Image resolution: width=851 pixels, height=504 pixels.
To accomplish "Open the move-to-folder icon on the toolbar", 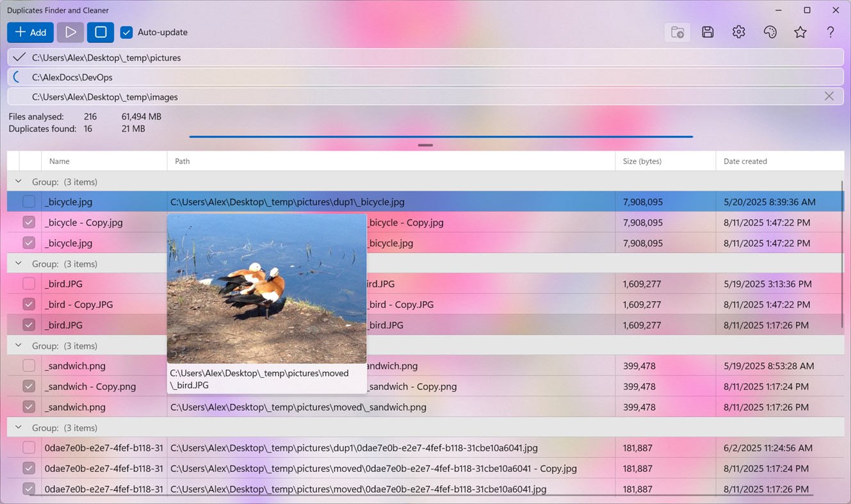I will [x=677, y=32].
